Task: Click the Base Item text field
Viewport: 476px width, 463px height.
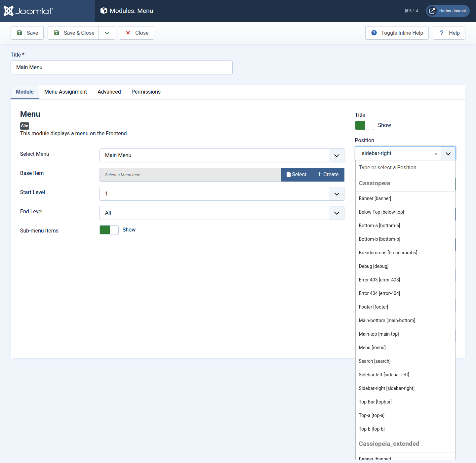Action: tap(190, 175)
